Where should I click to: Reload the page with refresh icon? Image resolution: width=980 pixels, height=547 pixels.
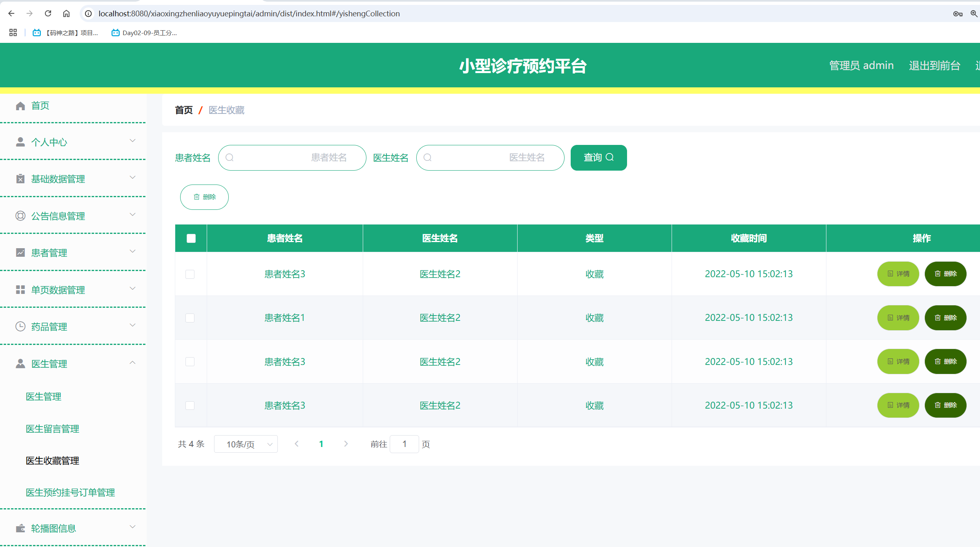coord(48,13)
